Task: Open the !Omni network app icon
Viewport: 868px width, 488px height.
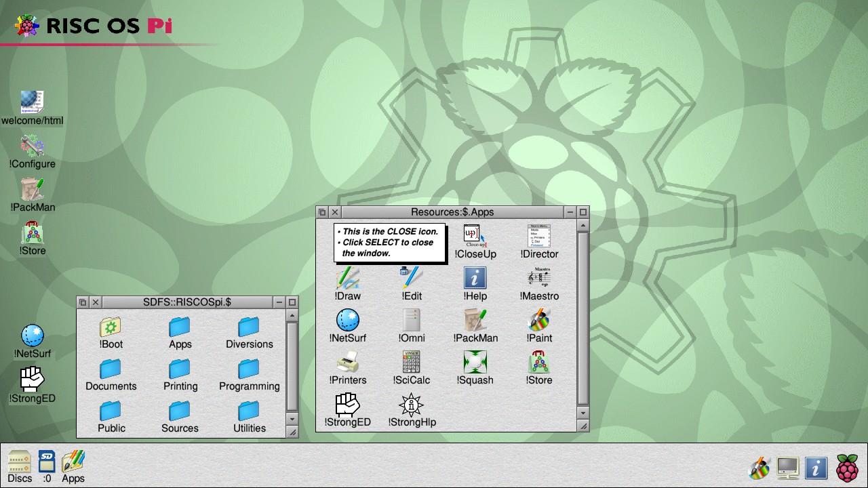Action: (x=411, y=321)
